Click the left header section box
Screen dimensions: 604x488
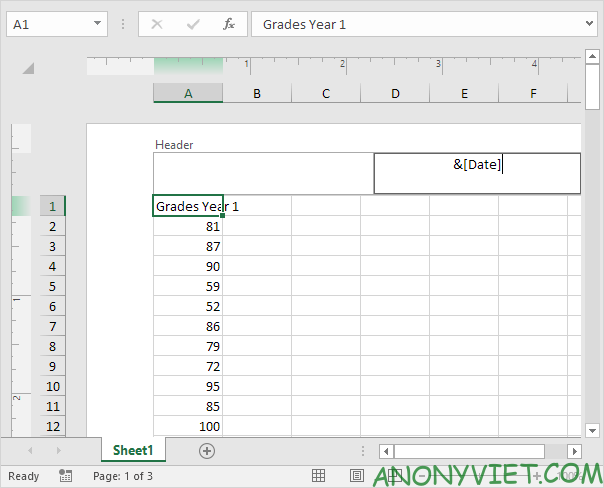coord(263,173)
